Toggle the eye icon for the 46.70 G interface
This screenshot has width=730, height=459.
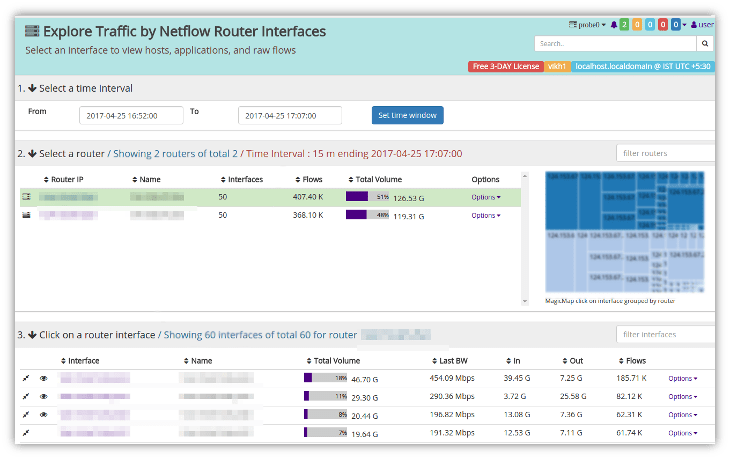click(44, 378)
